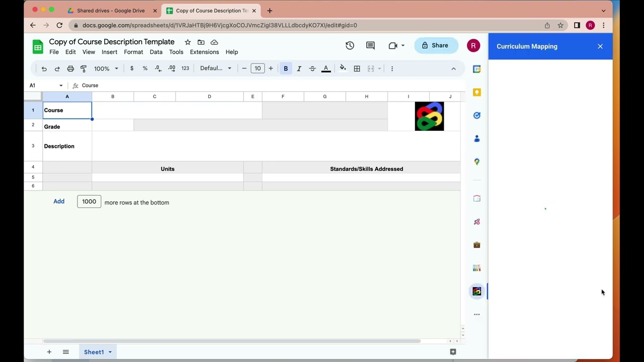644x362 pixels.
Task: Star the spreadsheet
Action: click(x=188, y=42)
